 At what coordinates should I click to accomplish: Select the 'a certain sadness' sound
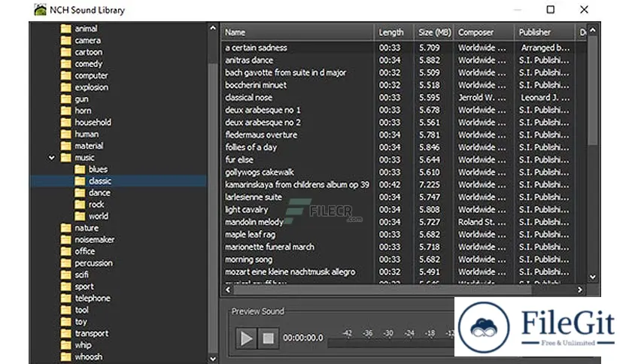click(403, 47)
